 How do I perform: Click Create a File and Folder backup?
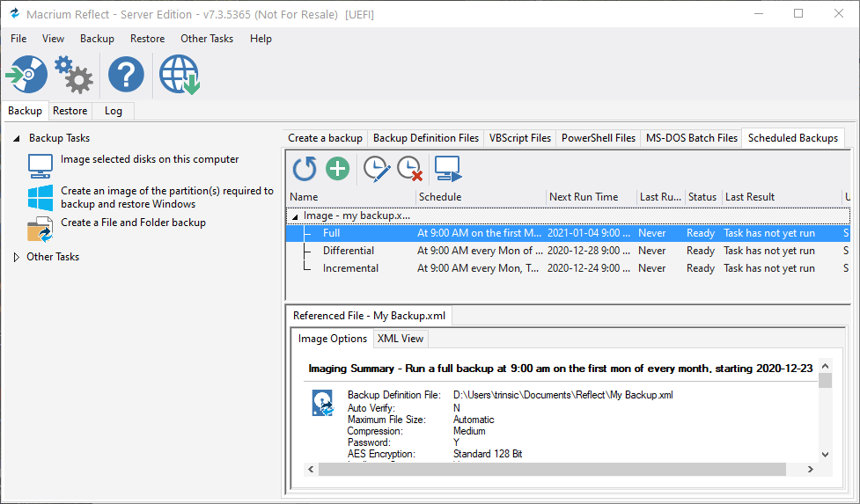pyautogui.click(x=133, y=223)
